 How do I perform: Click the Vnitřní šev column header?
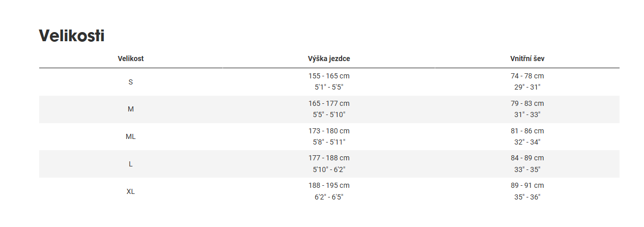527,59
